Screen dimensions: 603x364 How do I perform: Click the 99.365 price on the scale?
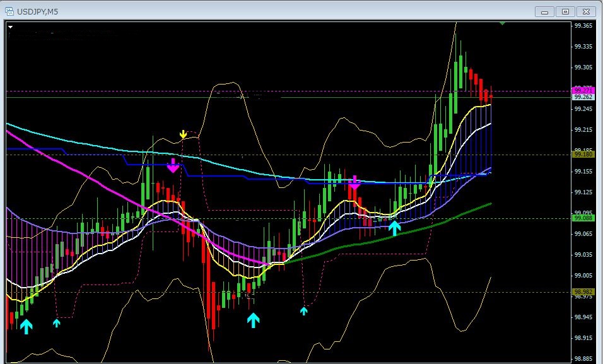tap(583, 26)
